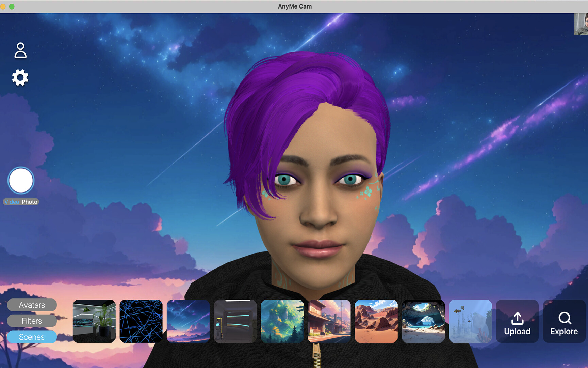Pick the desert canyon scene

pyautogui.click(x=376, y=321)
